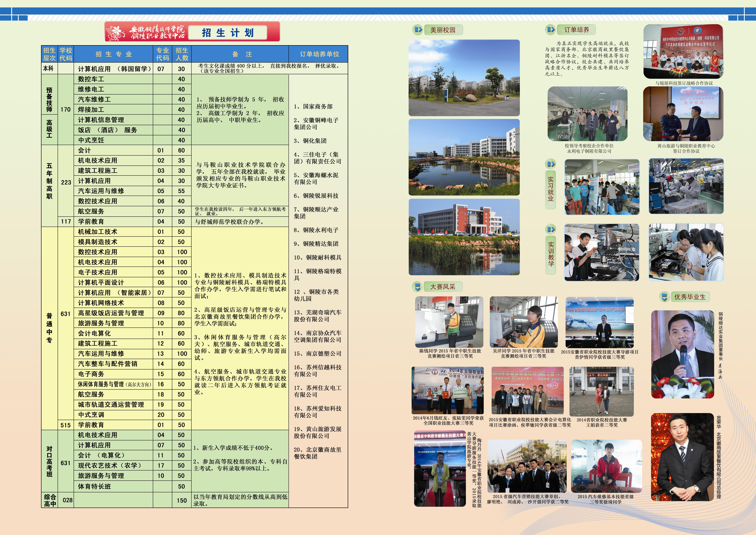
Task: Click the 招生层次 column header
Action: (49, 54)
